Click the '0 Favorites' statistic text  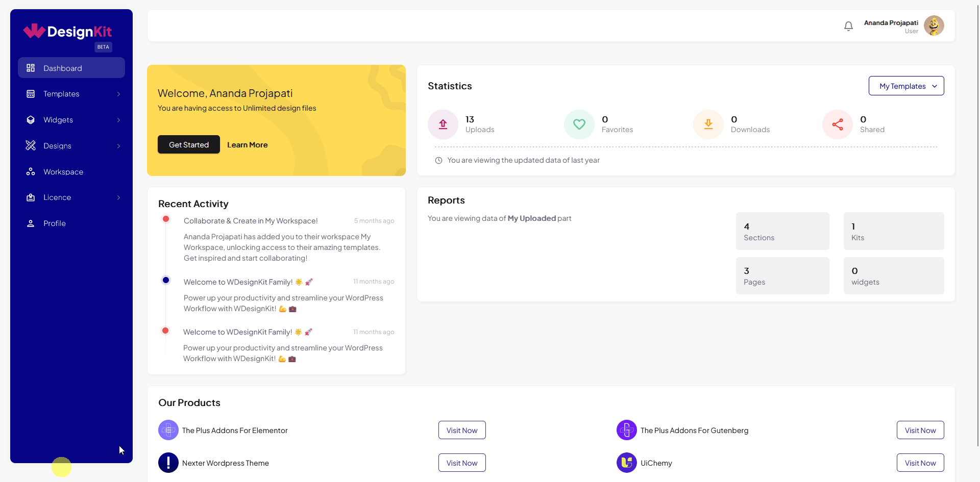click(617, 124)
